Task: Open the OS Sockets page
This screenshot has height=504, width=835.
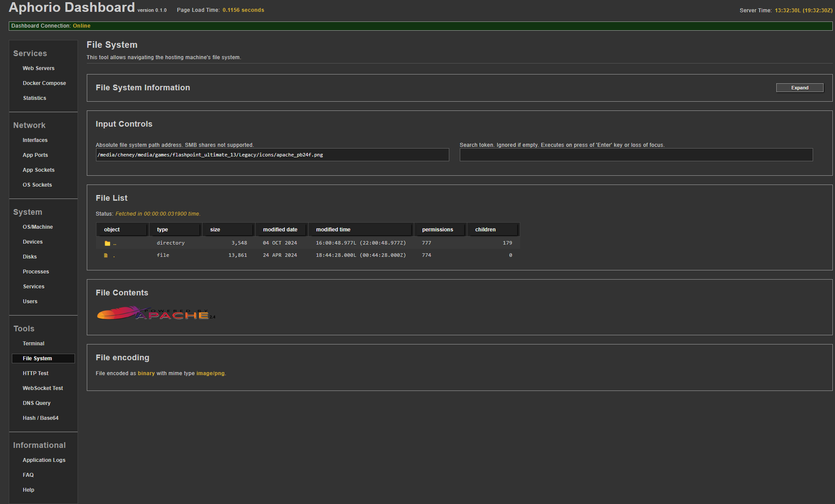Action: point(37,185)
